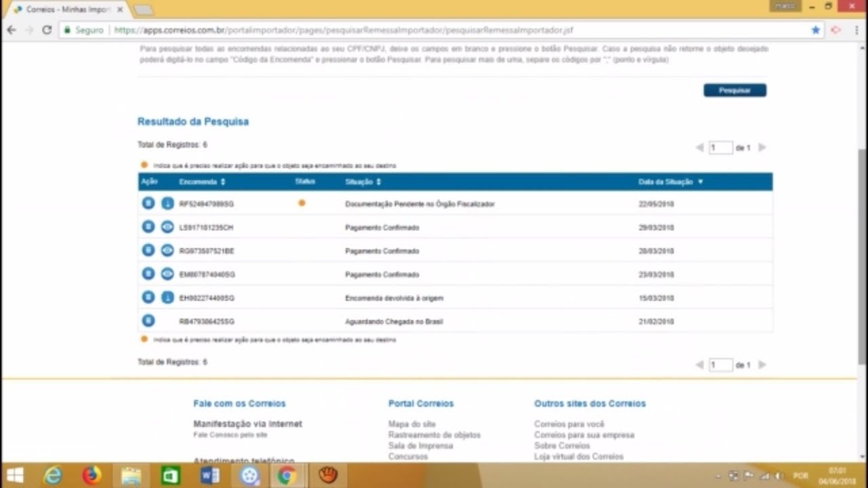Open File Explorer from the taskbar
Image resolution: width=868 pixels, height=488 pixels.
[x=131, y=476]
